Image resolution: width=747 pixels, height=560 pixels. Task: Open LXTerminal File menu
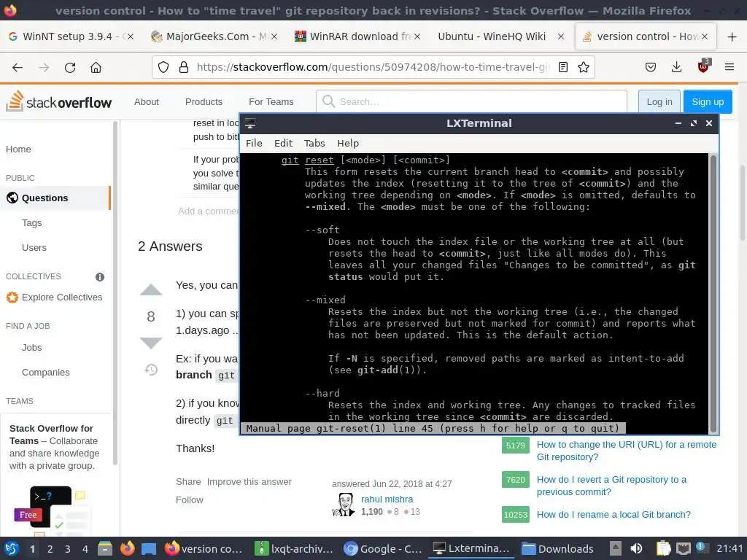pos(254,144)
